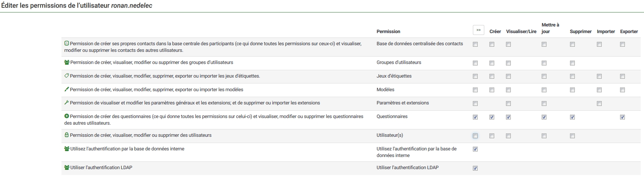This screenshot has width=644, height=182.
Task: Enable Visualiser/Lire for Modèles
Action: click(508, 90)
